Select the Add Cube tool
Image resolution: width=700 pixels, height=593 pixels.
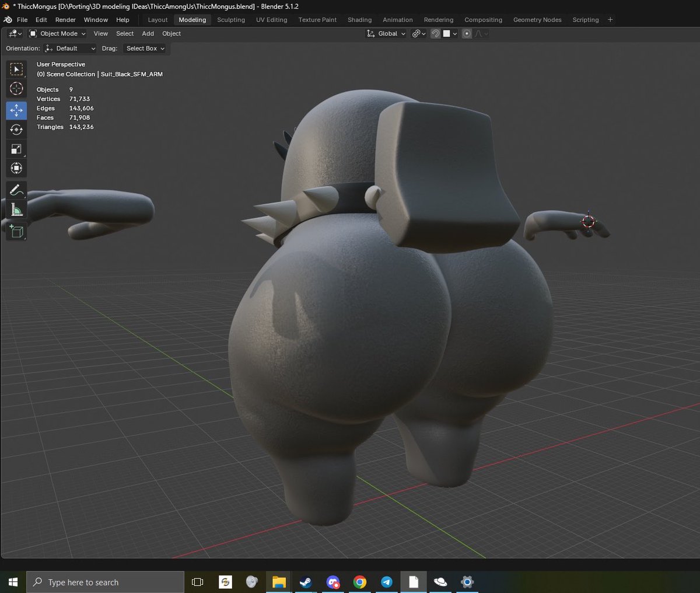coord(16,232)
